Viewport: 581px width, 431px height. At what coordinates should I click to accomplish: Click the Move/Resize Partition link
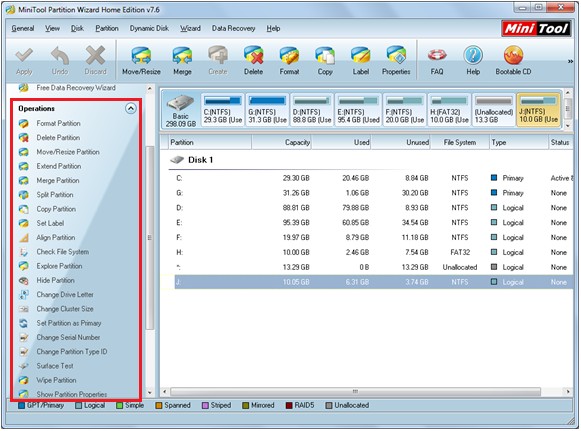pos(68,152)
